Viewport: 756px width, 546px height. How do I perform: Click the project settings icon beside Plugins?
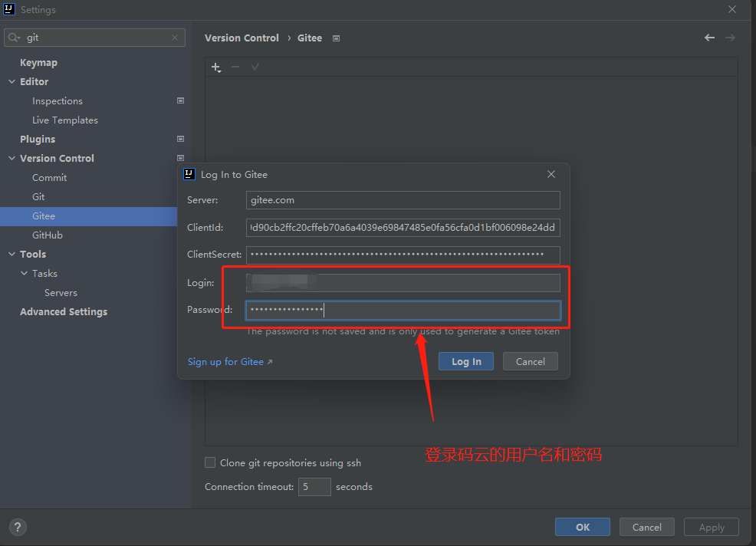coord(180,139)
